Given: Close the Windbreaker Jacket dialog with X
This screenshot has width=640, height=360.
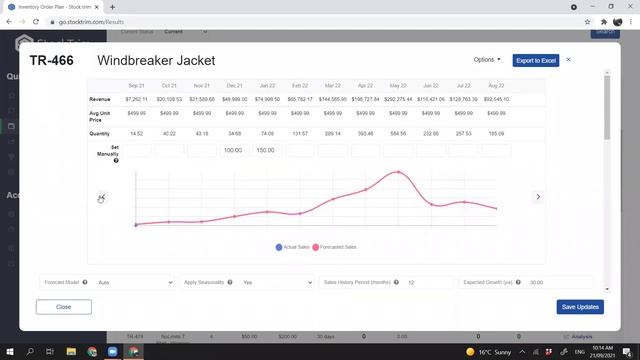Looking at the screenshot, I should (568, 60).
